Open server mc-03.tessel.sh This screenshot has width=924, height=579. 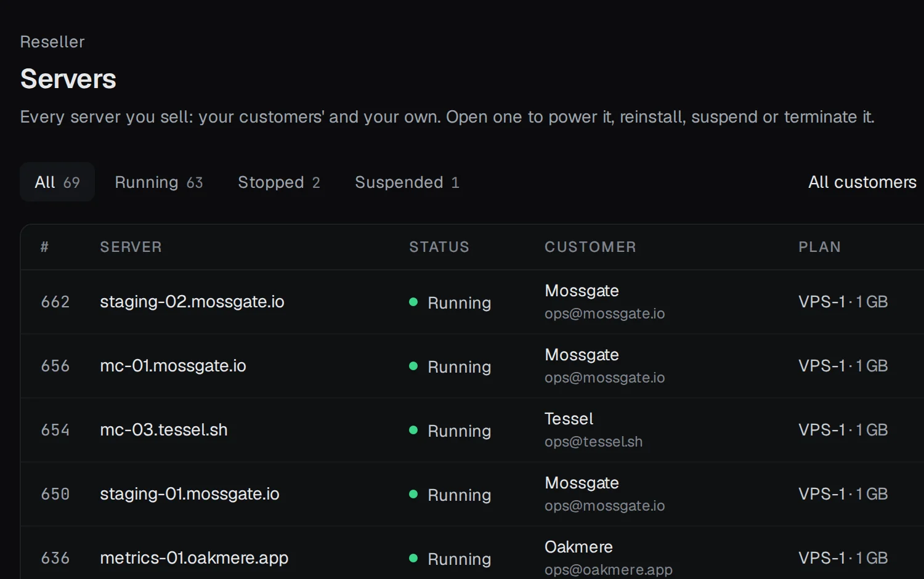[x=164, y=430]
